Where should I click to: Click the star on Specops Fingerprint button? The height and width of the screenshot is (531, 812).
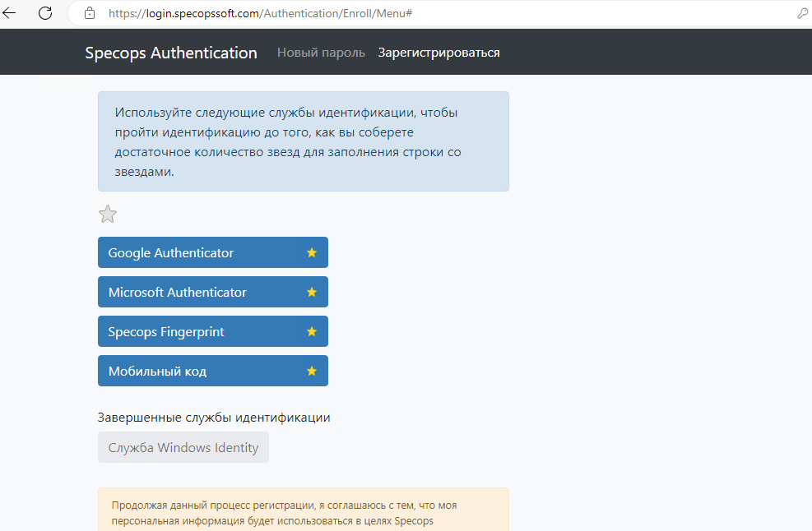click(x=312, y=332)
